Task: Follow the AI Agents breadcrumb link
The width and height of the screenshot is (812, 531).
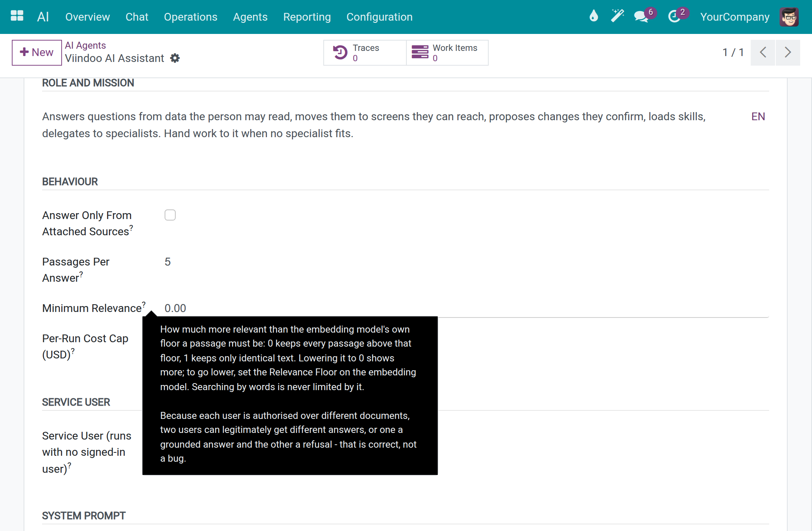Action: click(85, 45)
